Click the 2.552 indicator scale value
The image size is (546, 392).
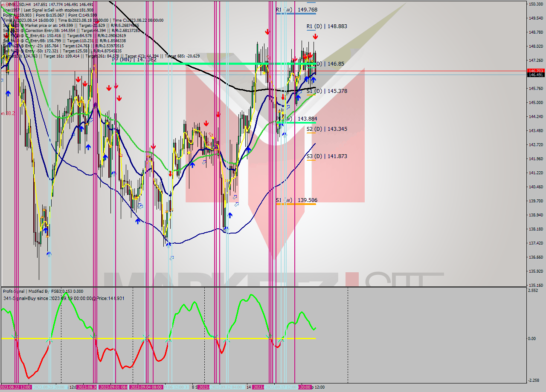pos(533,291)
